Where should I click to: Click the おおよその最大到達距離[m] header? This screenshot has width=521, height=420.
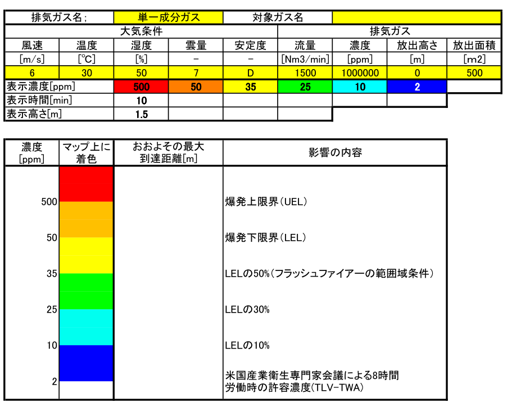pyautogui.click(x=169, y=152)
